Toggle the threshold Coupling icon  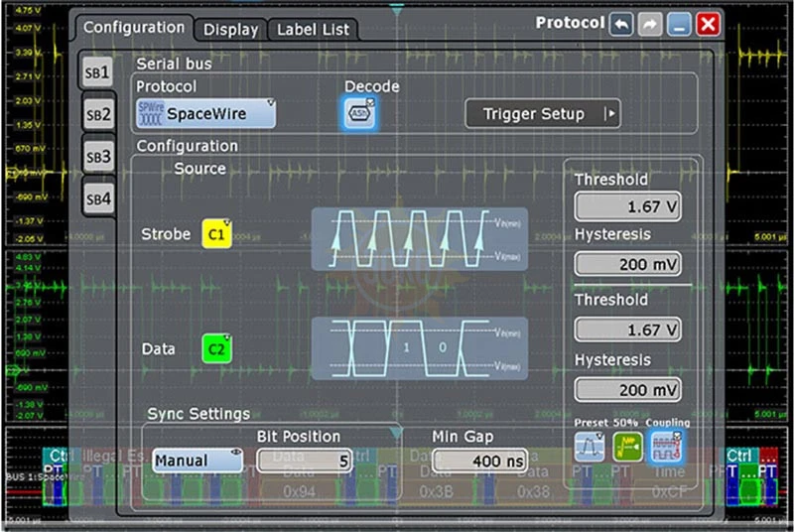pyautogui.click(x=666, y=447)
